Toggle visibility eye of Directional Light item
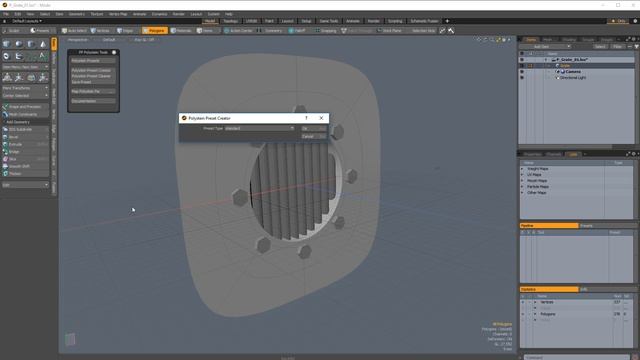This screenshot has height=360, width=640. coord(522,78)
